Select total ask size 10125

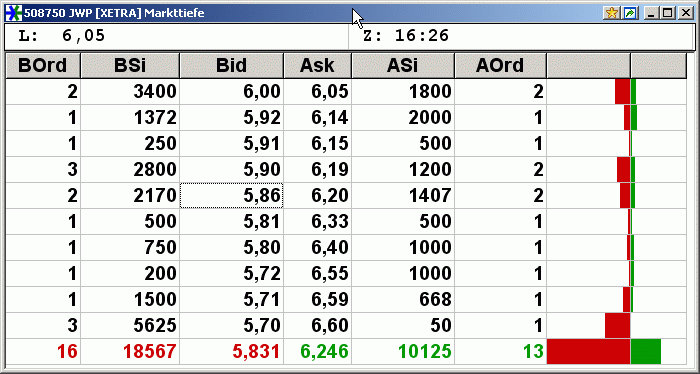click(403, 351)
